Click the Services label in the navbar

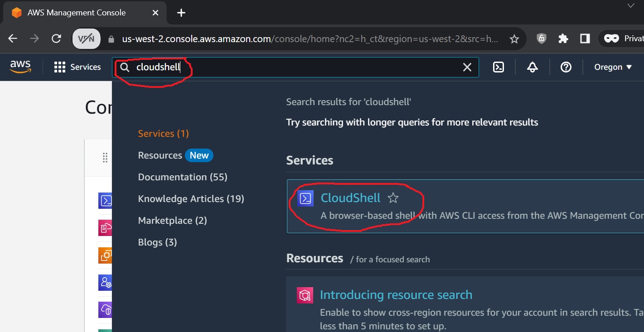86,67
